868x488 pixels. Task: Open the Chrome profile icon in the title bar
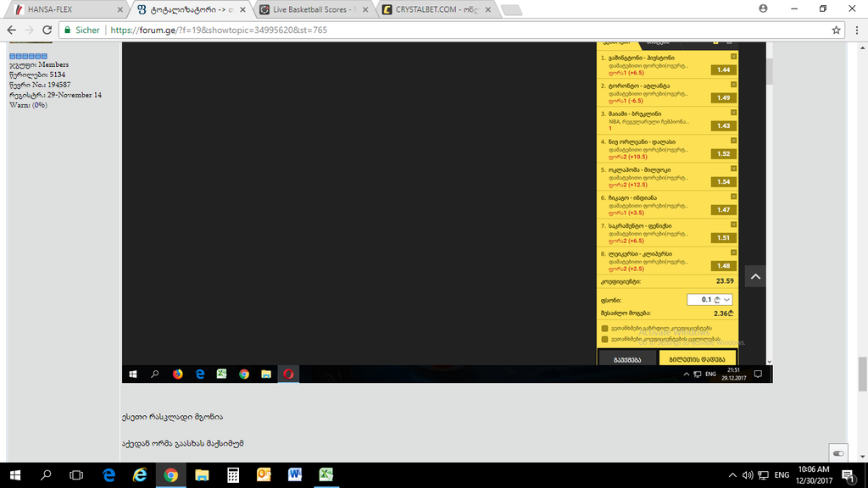coord(763,8)
